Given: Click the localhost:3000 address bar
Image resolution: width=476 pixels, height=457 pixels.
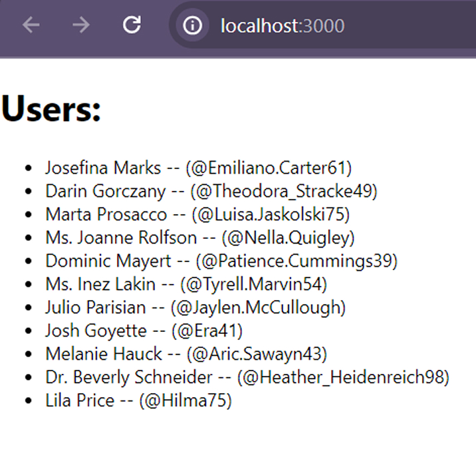Looking at the screenshot, I should (283, 26).
